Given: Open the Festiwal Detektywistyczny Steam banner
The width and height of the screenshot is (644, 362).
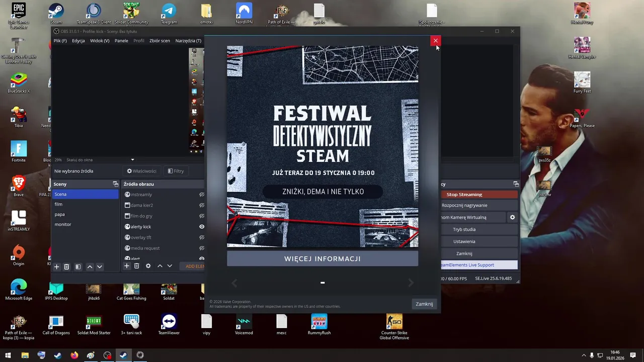Looking at the screenshot, I should click(323, 146).
